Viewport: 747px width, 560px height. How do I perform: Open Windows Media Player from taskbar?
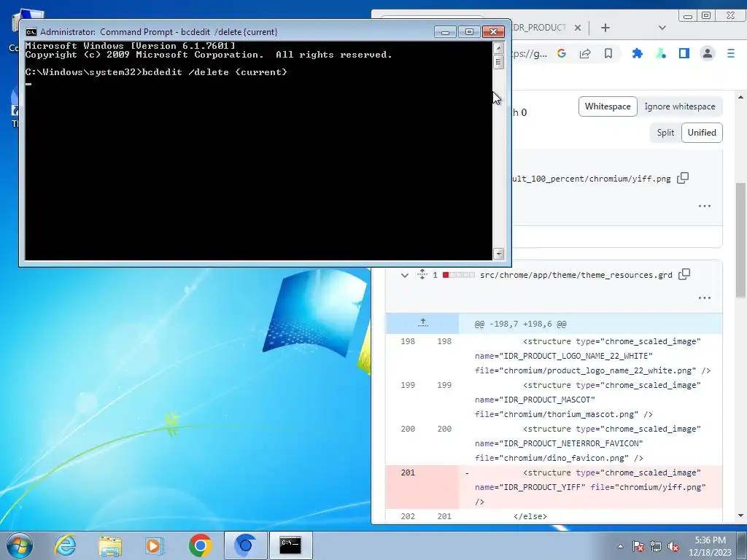click(154, 545)
